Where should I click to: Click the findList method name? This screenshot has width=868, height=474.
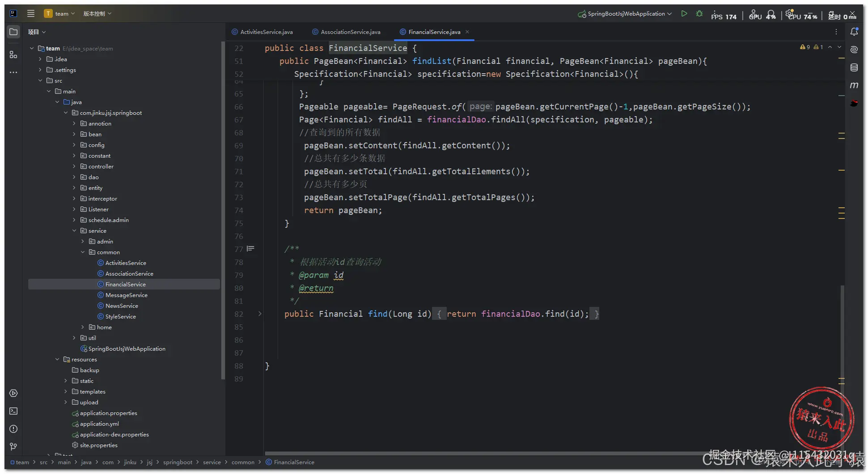pyautogui.click(x=432, y=61)
